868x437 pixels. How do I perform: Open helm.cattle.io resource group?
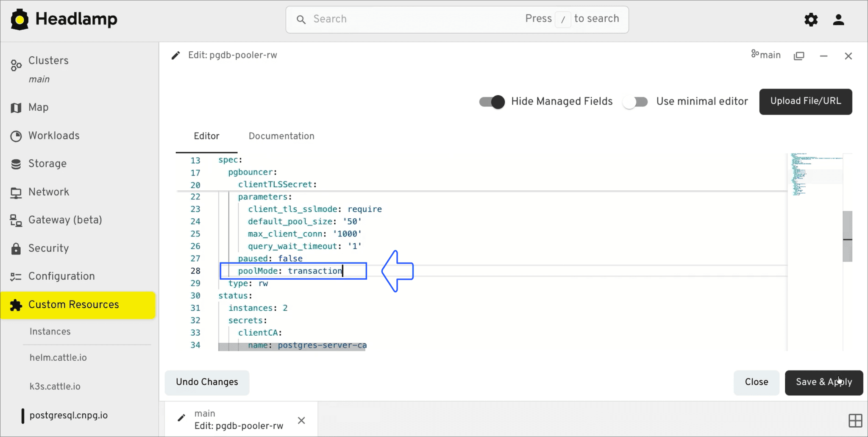tap(58, 358)
